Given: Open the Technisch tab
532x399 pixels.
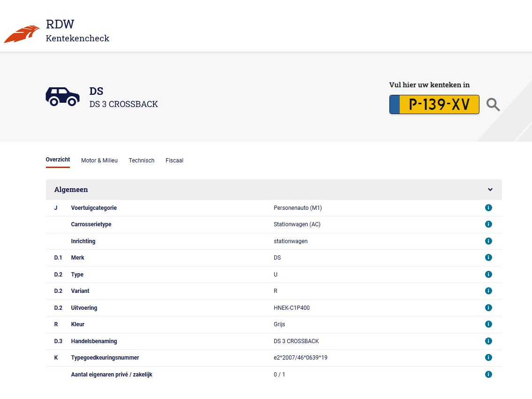Looking at the screenshot, I should coord(142,160).
